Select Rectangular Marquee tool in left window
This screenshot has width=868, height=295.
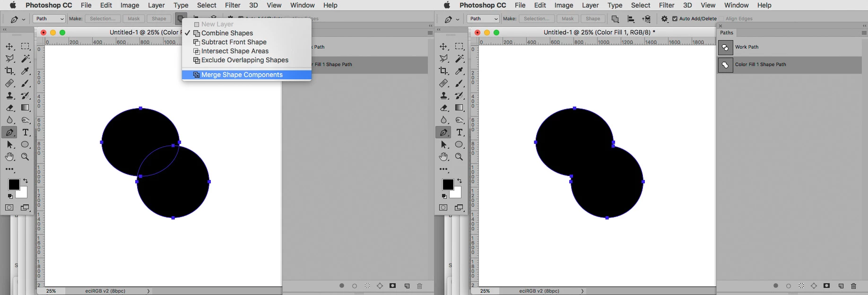tap(26, 46)
